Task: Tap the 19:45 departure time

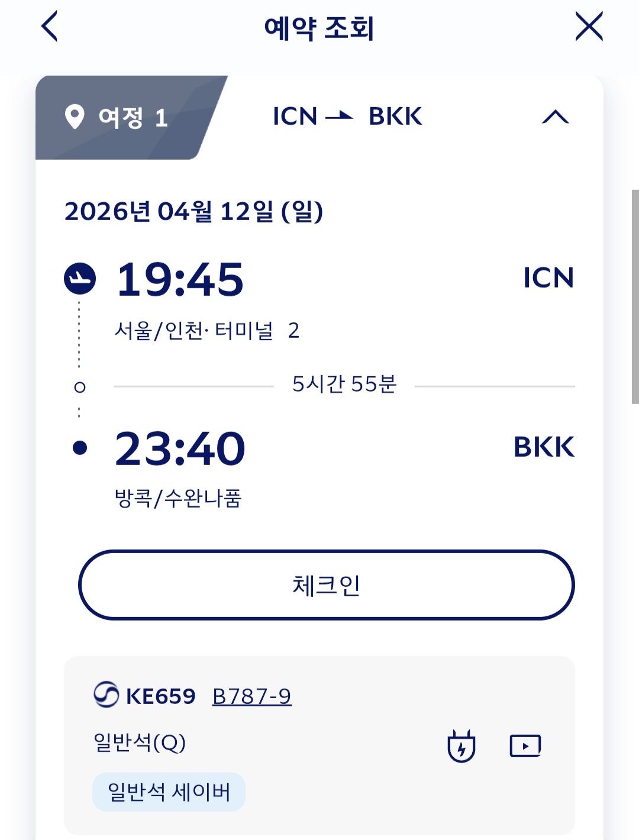Action: coord(180,279)
